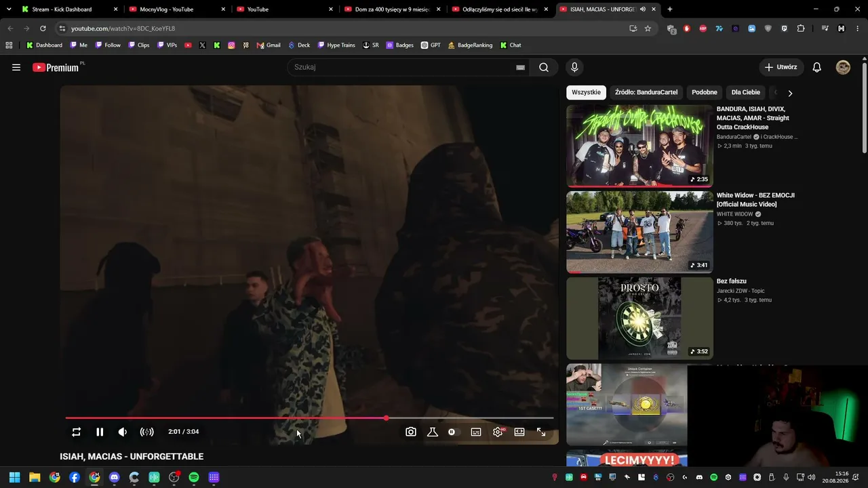Open Spotify from the taskbar
The height and width of the screenshot is (488, 868).
pos(194,477)
